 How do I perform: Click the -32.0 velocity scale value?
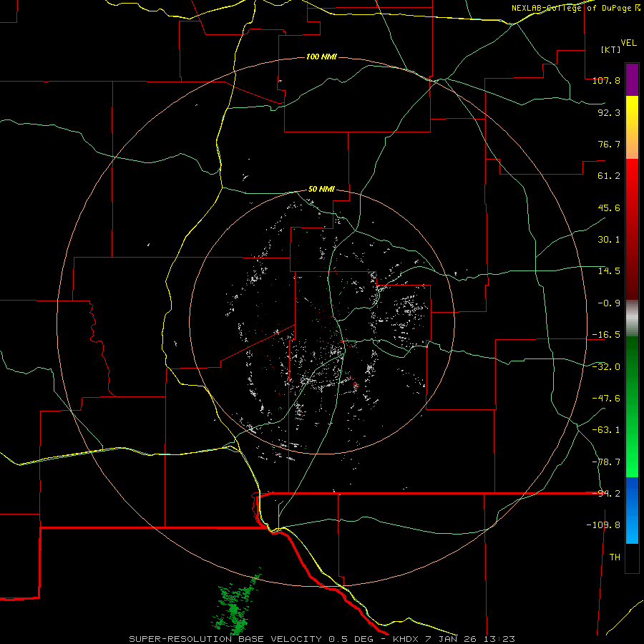606,367
